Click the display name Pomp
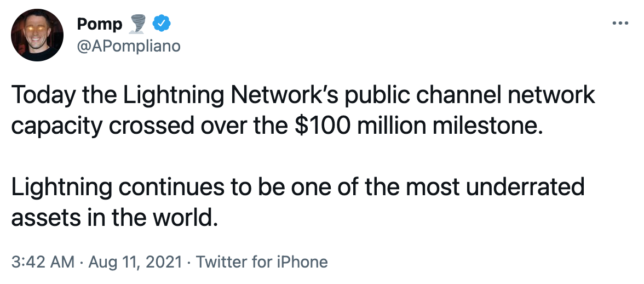The width and height of the screenshot is (644, 284). 100,24
